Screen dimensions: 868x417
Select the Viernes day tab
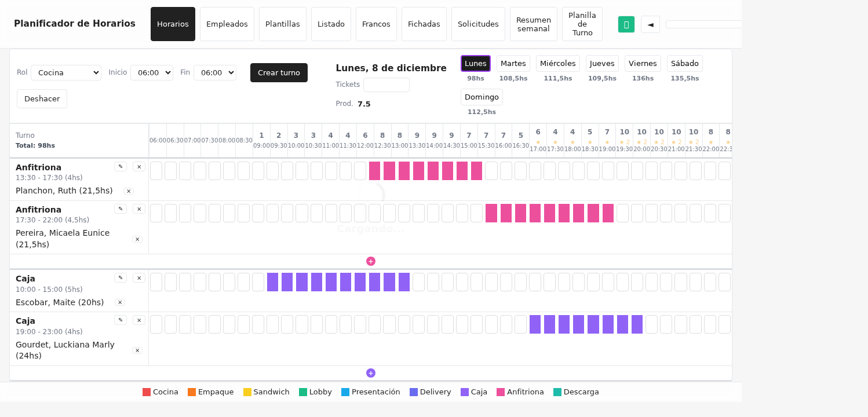tap(643, 63)
